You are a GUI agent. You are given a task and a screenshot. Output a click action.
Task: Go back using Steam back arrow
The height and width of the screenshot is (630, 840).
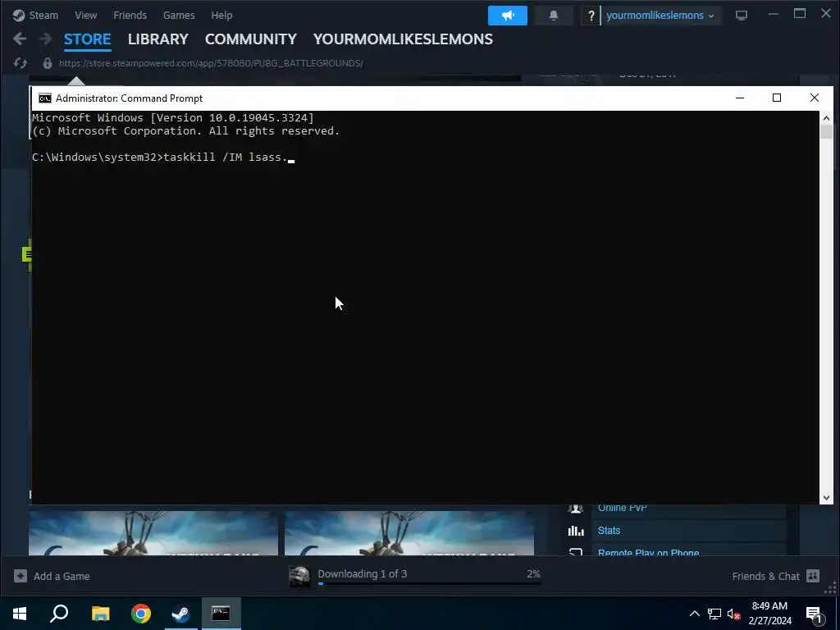pos(20,39)
